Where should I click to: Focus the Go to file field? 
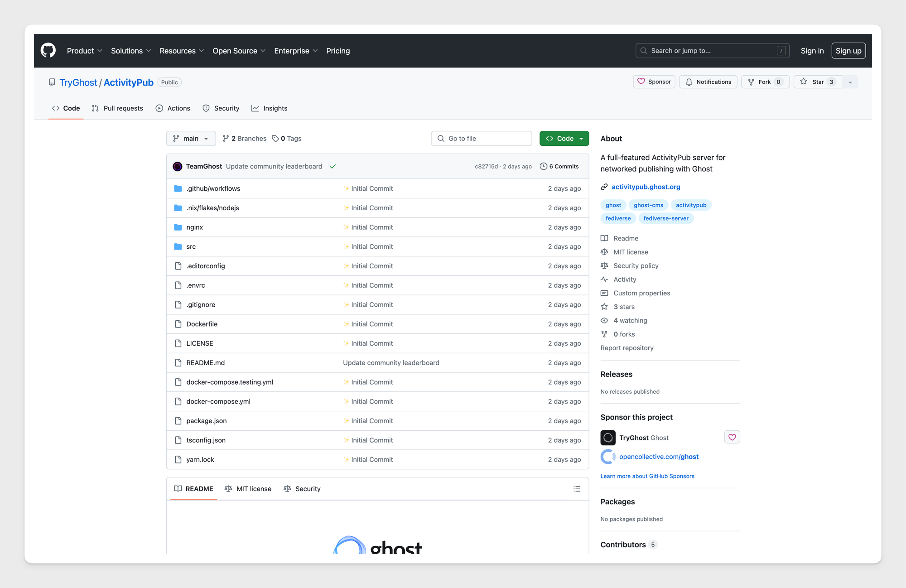click(481, 139)
